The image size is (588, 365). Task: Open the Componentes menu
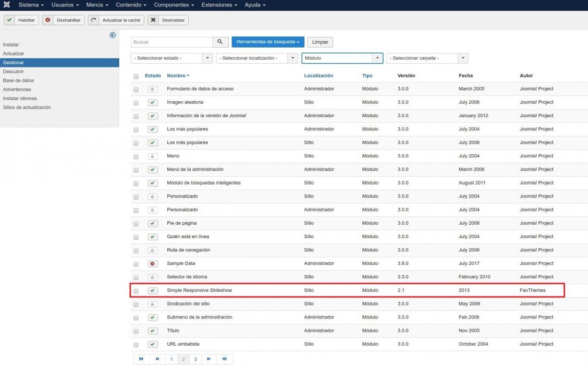(x=174, y=5)
